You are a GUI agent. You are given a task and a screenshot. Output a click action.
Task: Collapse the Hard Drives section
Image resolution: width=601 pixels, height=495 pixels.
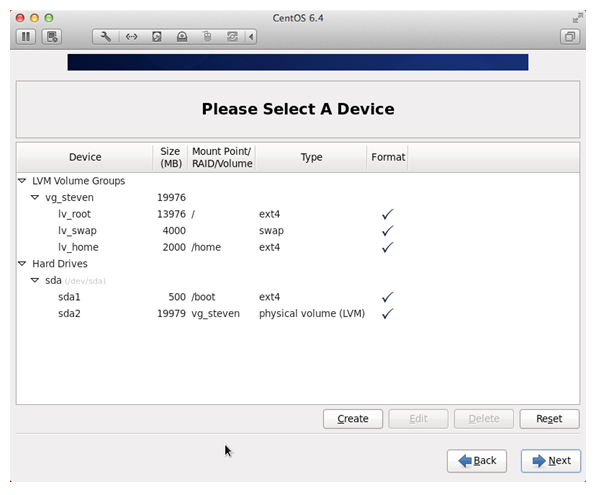22,264
